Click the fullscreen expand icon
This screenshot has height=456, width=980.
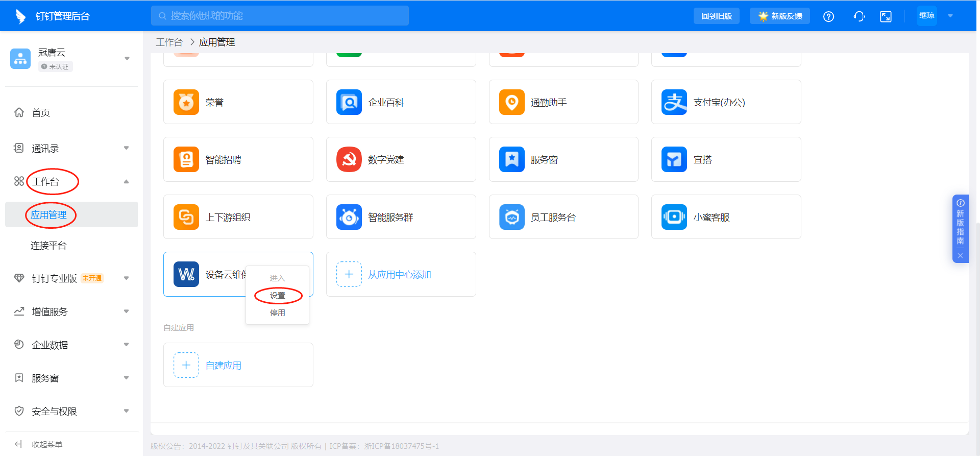point(886,16)
